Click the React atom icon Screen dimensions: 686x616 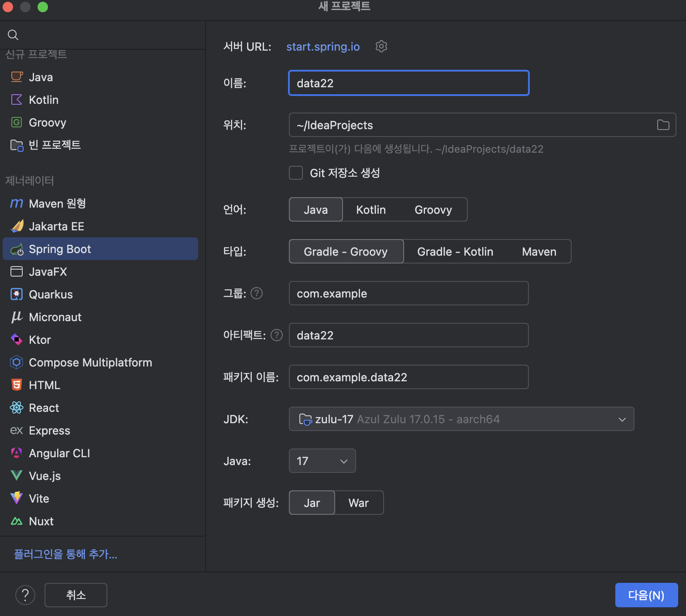tap(17, 408)
